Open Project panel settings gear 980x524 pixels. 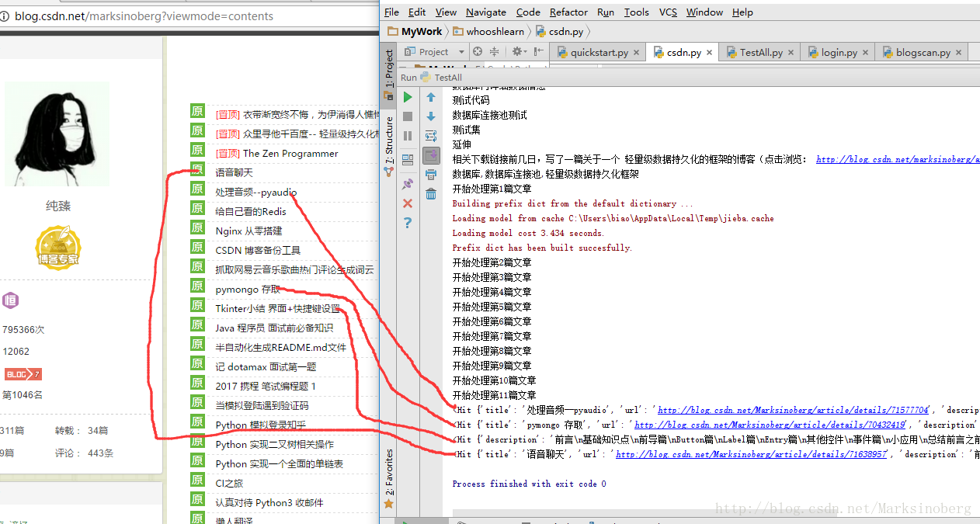(x=518, y=52)
